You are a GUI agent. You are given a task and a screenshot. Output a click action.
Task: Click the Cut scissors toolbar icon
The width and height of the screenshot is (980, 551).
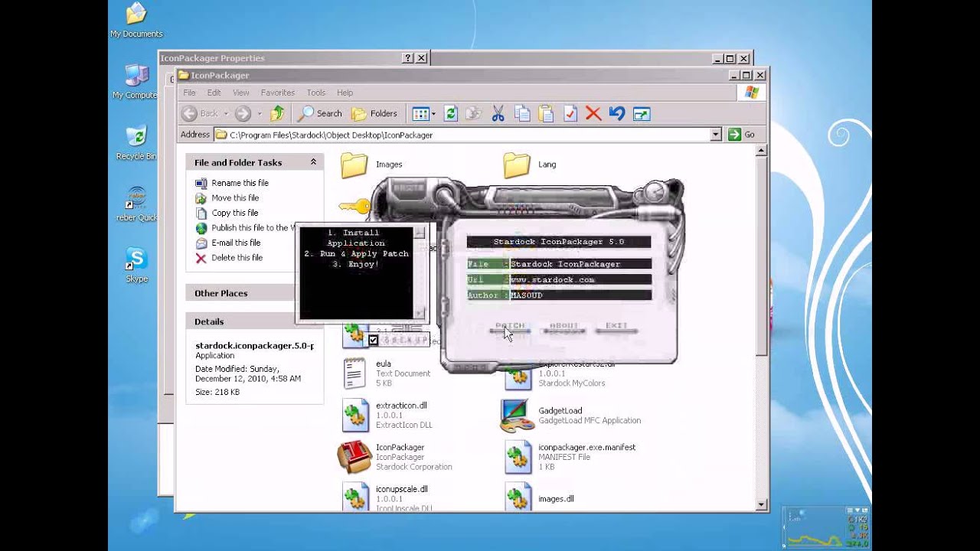[x=498, y=113]
